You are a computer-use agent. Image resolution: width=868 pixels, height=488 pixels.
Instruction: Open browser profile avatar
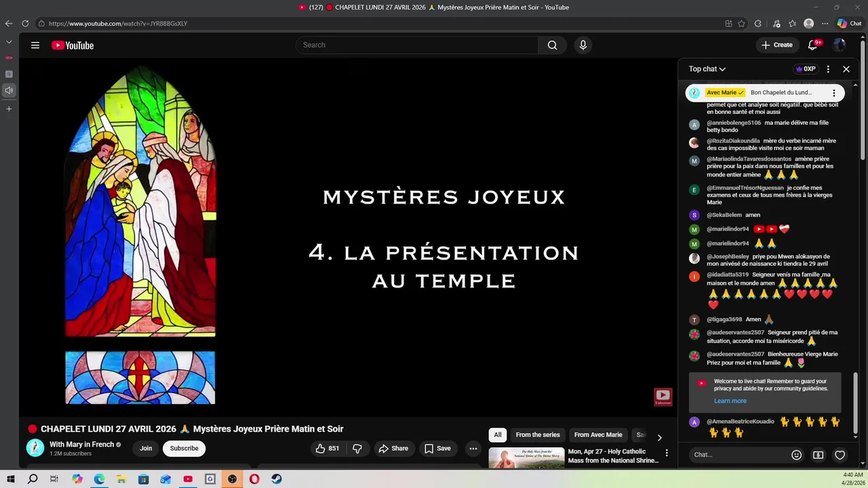tap(808, 24)
